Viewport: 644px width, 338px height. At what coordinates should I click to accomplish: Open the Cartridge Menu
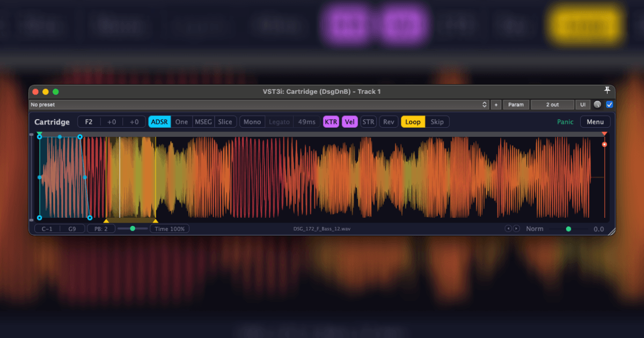click(x=595, y=122)
